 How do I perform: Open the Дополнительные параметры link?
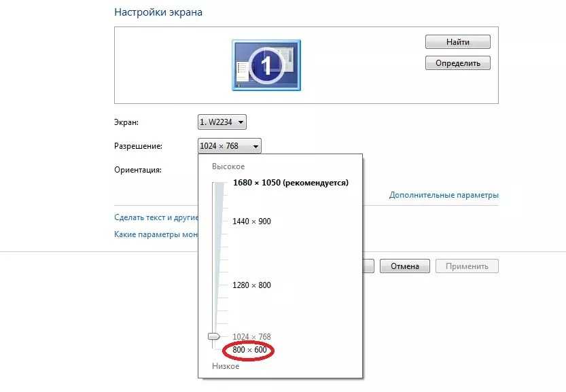coord(444,195)
